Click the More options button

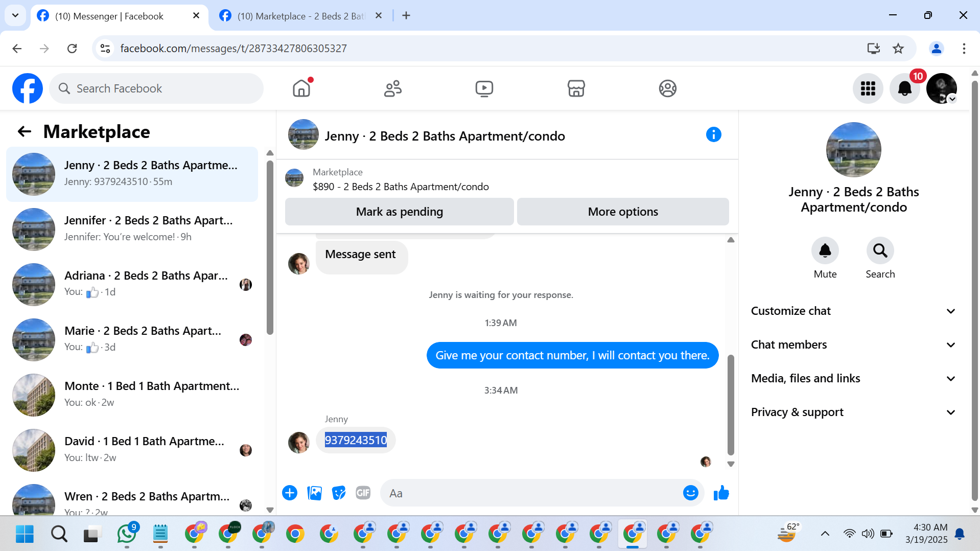[x=623, y=212]
